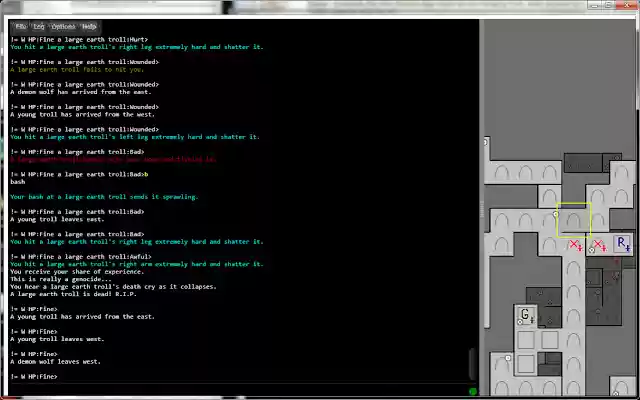
Task: Click the line 'A large earth troll fails to hit you.'
Action: [77, 70]
